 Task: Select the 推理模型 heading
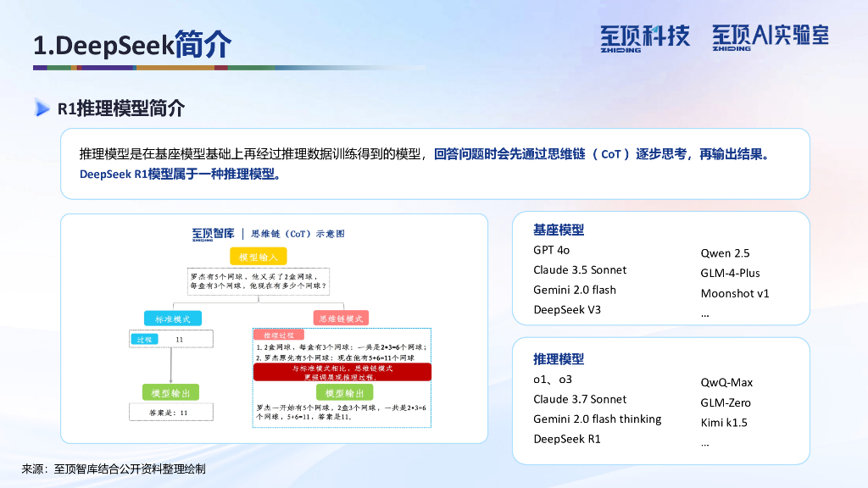(x=559, y=359)
